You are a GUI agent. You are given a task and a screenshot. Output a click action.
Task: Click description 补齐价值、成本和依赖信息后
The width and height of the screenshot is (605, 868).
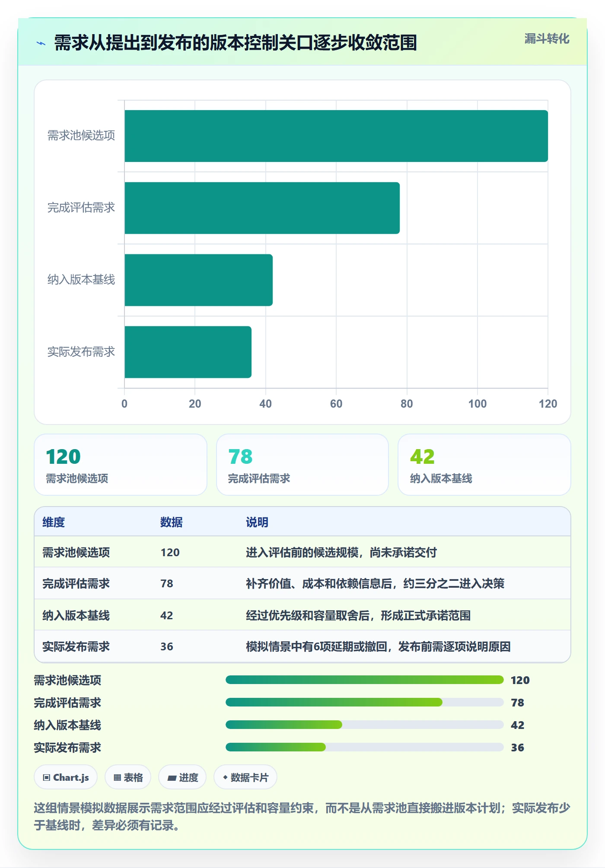pyautogui.click(x=319, y=583)
